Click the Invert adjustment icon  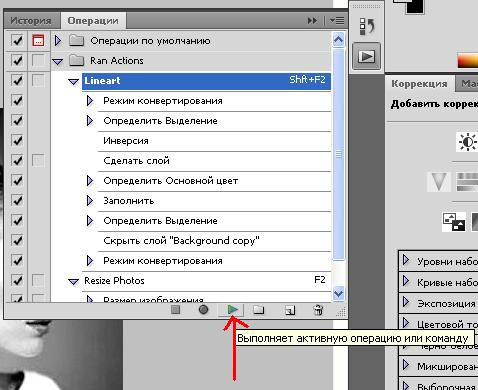pos(454,222)
